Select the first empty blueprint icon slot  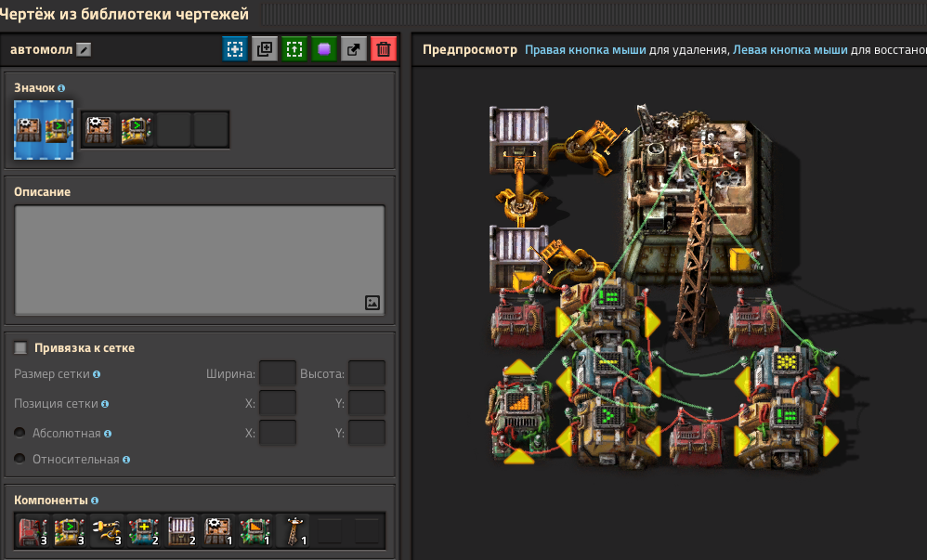[x=173, y=129]
